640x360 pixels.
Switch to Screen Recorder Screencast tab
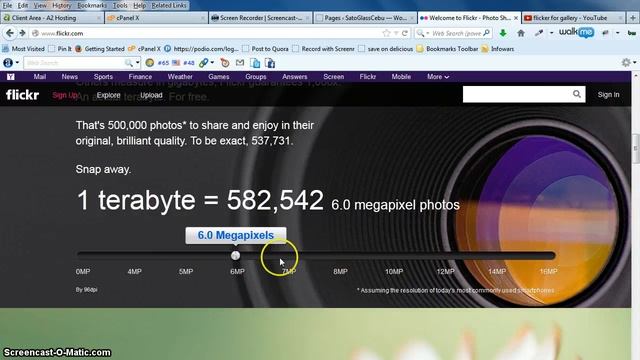pyautogui.click(x=261, y=18)
